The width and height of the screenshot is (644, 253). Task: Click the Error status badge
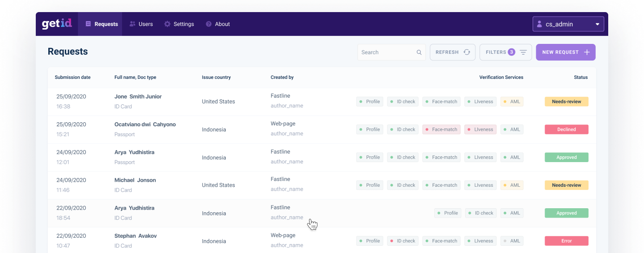point(566,241)
